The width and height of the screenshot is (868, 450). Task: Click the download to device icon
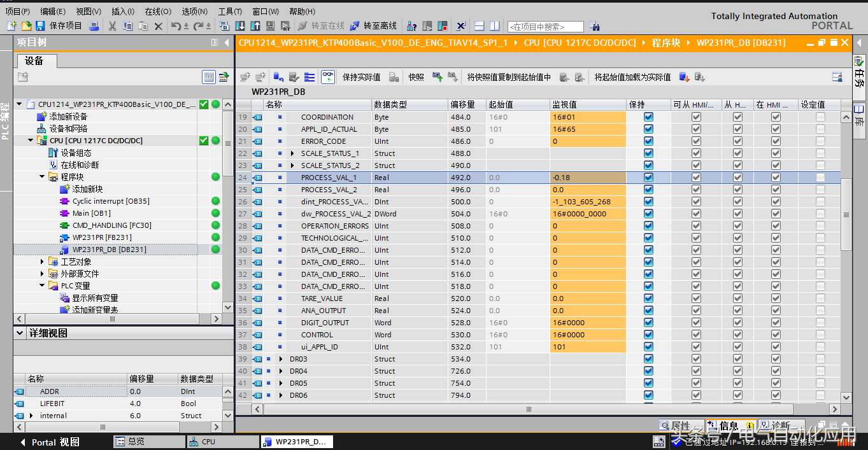240,26
